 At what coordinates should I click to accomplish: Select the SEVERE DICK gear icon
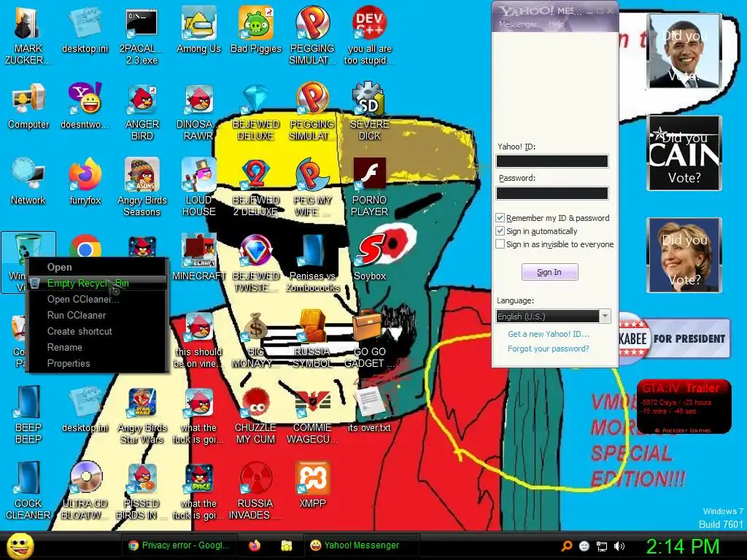[x=369, y=111]
